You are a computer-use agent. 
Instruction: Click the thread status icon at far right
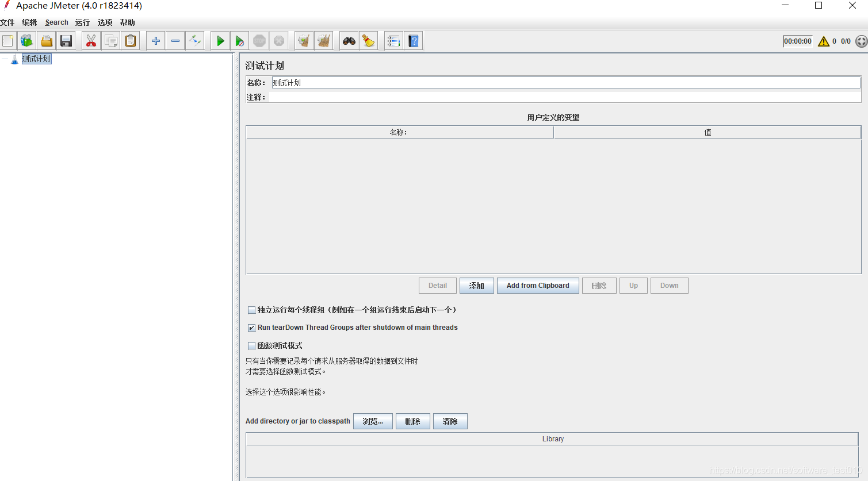(861, 41)
